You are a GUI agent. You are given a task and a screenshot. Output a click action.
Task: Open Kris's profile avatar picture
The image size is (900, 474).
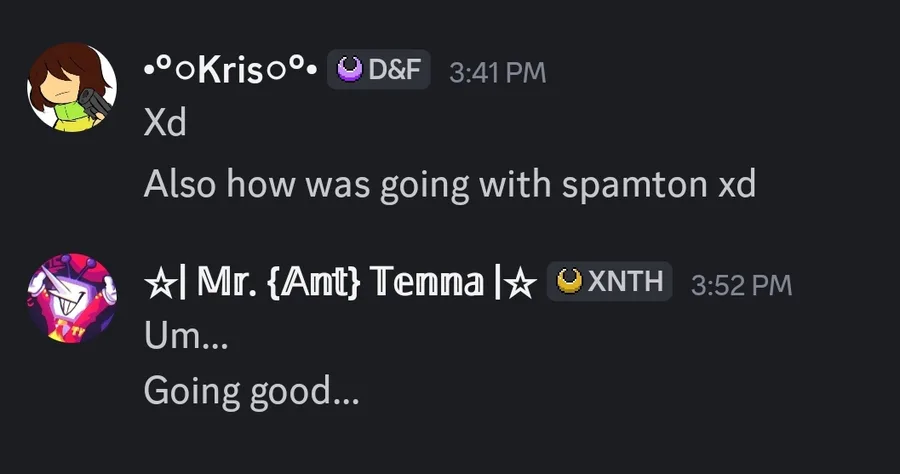(72, 87)
